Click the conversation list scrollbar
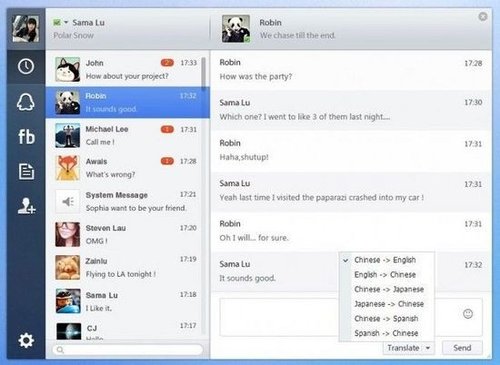Image resolution: width=500 pixels, height=365 pixels. pyautogui.click(x=203, y=74)
